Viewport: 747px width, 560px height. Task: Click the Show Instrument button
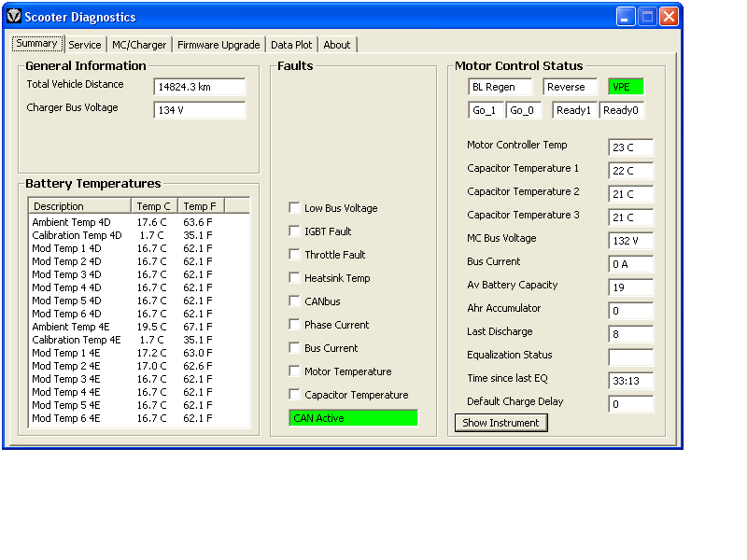(501, 423)
